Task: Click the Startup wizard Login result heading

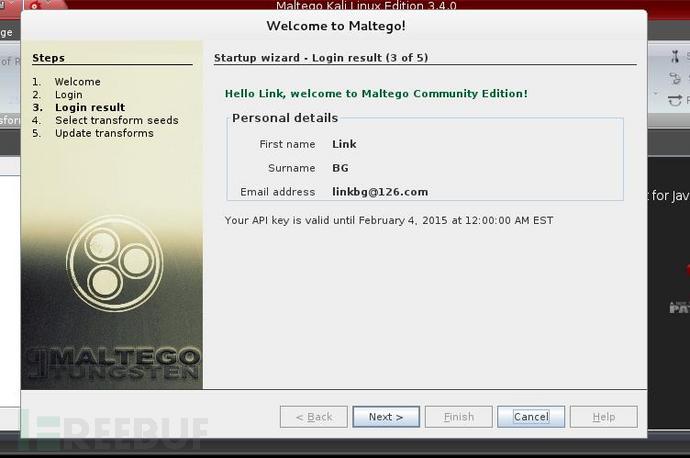Action: tap(321, 58)
